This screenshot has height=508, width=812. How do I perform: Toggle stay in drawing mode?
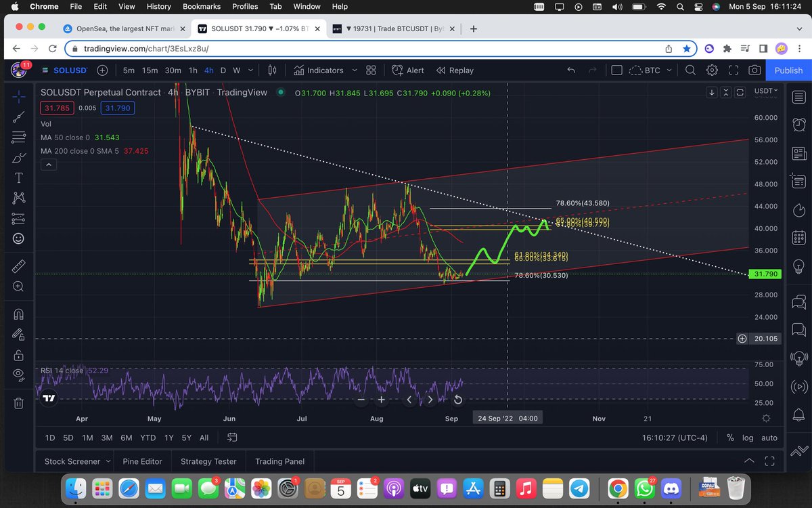(x=18, y=334)
